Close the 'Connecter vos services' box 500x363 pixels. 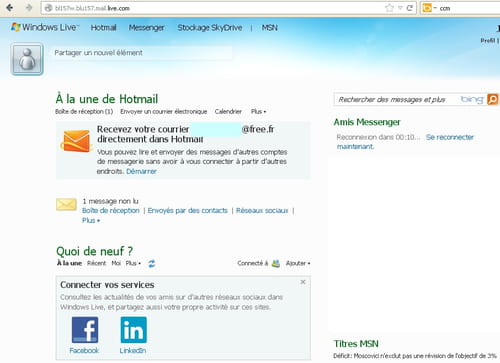tap(303, 282)
